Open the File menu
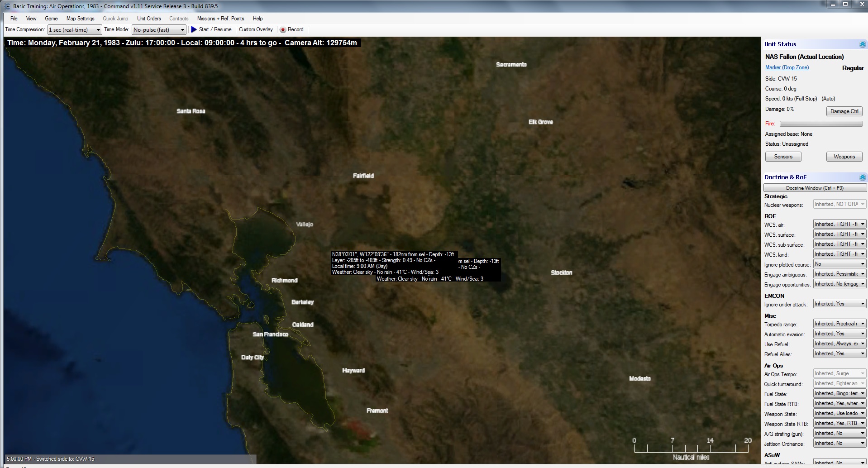Image resolution: width=868 pixels, height=468 pixels. pyautogui.click(x=14, y=19)
